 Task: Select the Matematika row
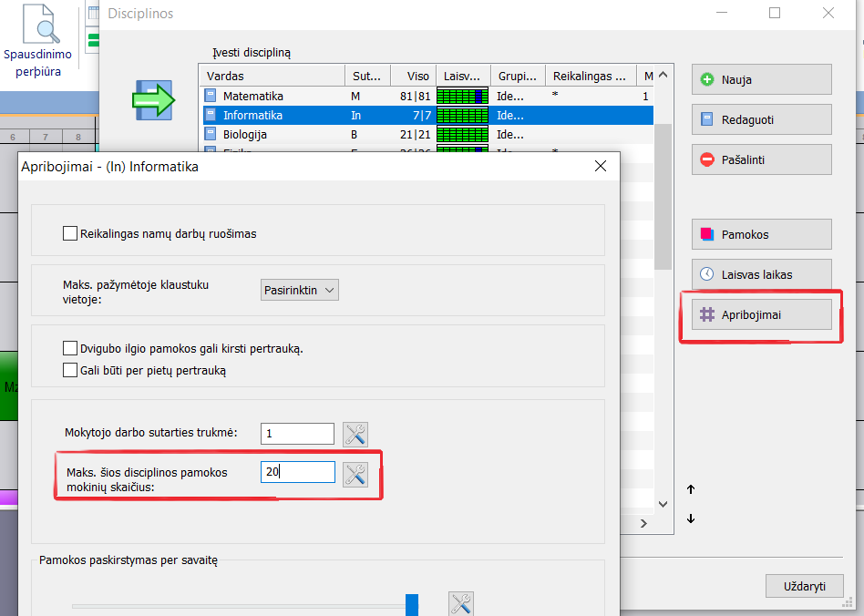coord(427,96)
